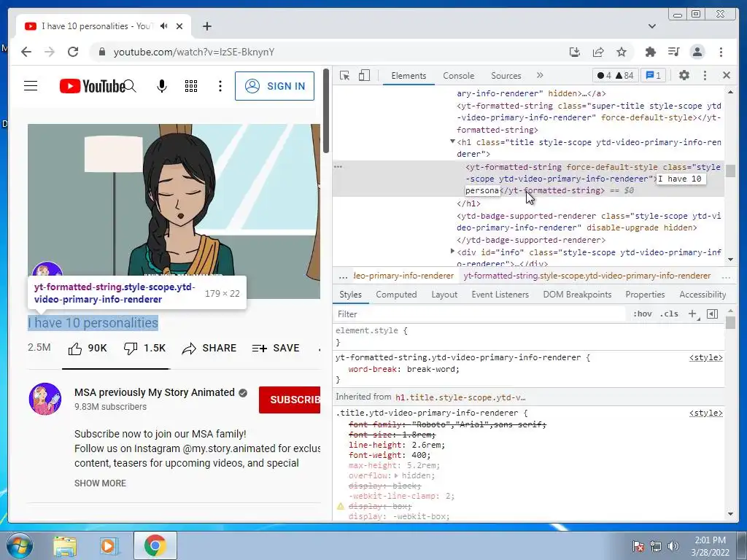Activate DevTools element inspector icon

point(345,76)
